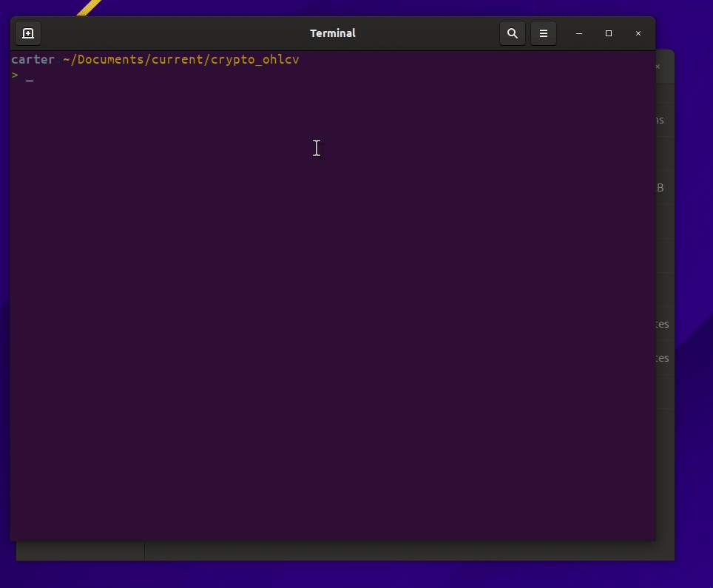Open the terminal search tool

(513, 33)
